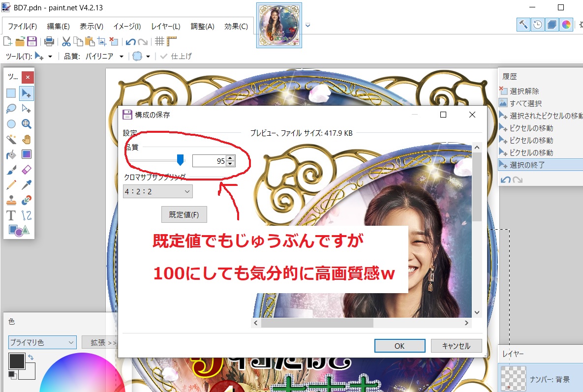Create a new image with New icon
The width and height of the screenshot is (583, 392).
7,41
